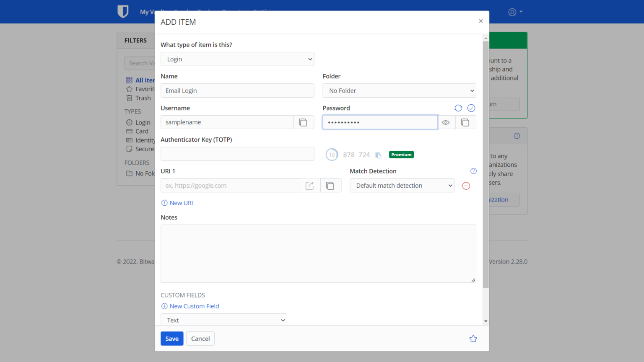This screenshot has height=362, width=644.
Task: Click into the Notes text area
Action: pos(318,253)
